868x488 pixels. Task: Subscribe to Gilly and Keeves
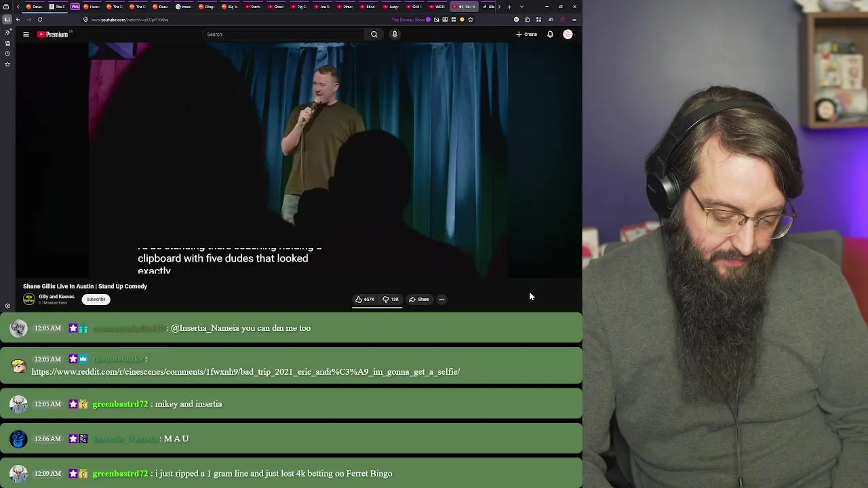pos(96,299)
